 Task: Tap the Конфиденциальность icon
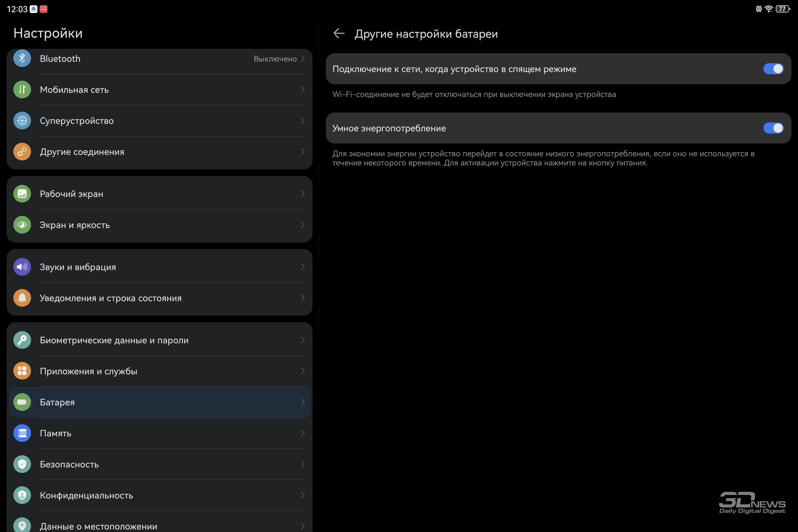(22, 495)
